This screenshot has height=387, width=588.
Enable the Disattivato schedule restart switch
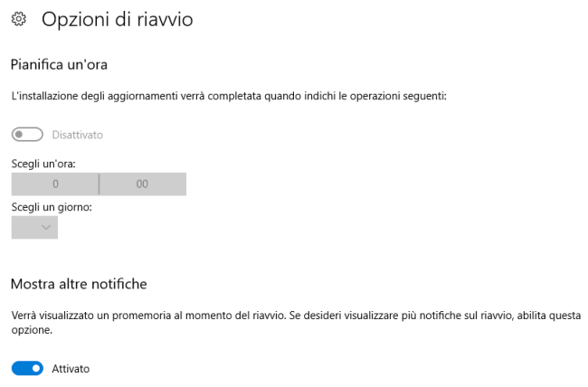(x=27, y=135)
